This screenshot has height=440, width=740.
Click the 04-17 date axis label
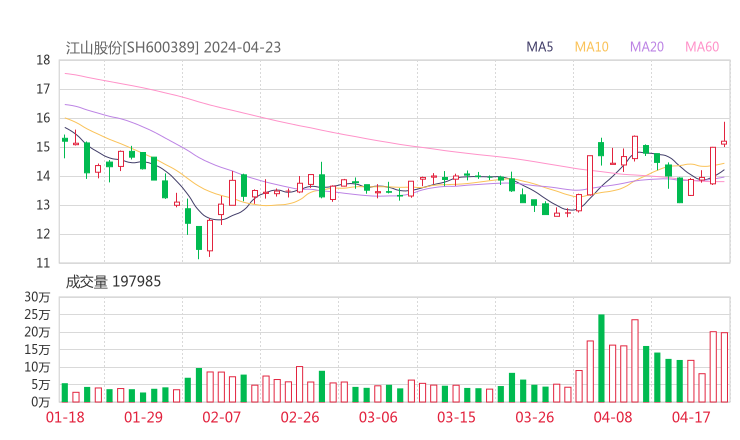[691, 417]
